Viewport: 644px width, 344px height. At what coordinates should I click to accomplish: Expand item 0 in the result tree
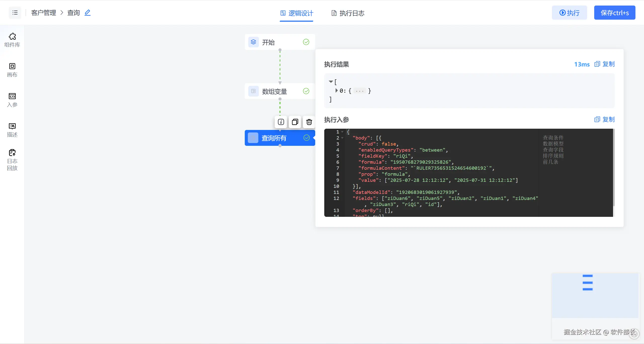click(336, 90)
